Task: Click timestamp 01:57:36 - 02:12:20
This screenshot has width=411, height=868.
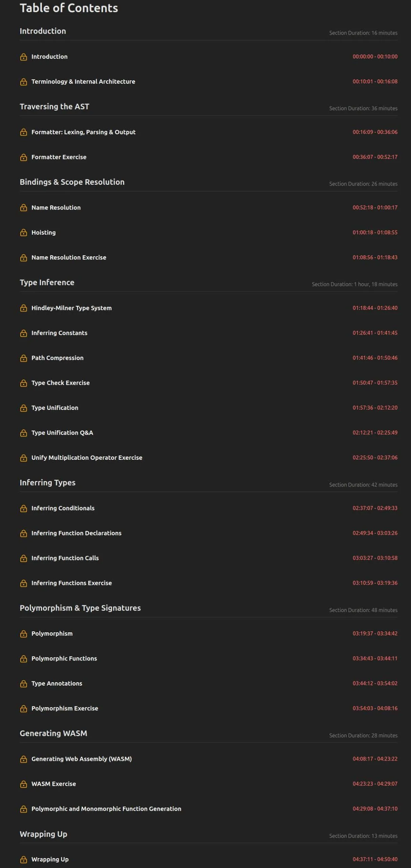Action: point(375,408)
